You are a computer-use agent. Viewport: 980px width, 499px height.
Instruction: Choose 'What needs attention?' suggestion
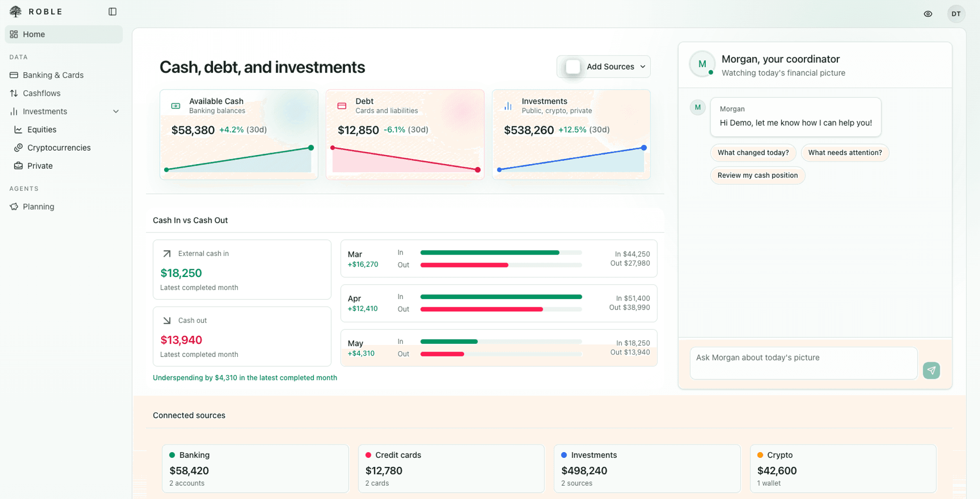[x=845, y=153]
